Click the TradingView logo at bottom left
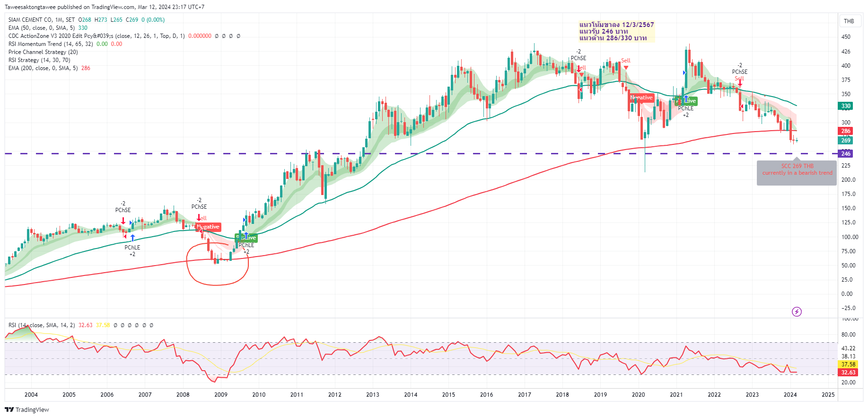The height and width of the screenshot is (418, 868). (x=27, y=409)
